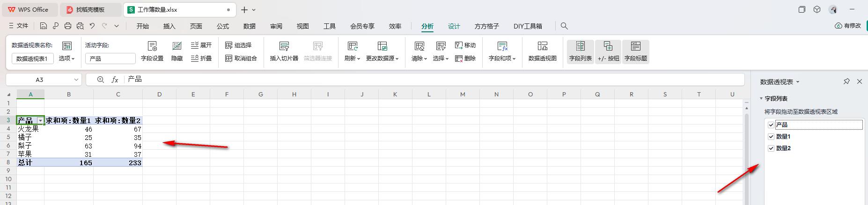
Task: Switch to the 开始 tab
Action: 143,26
